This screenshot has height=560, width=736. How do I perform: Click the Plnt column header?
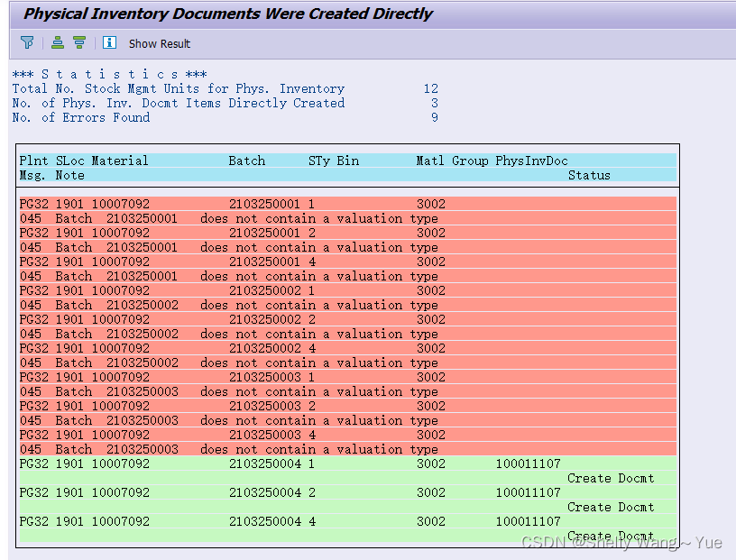click(x=32, y=161)
